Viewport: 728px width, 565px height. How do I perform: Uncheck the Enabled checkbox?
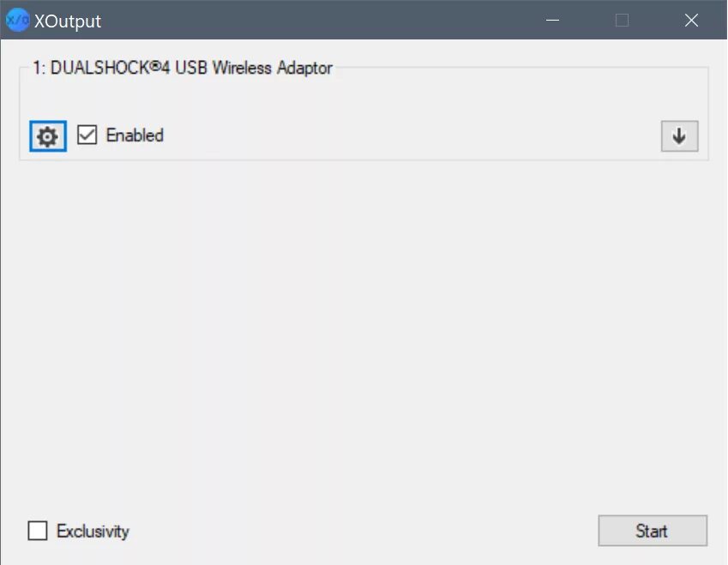click(87, 135)
